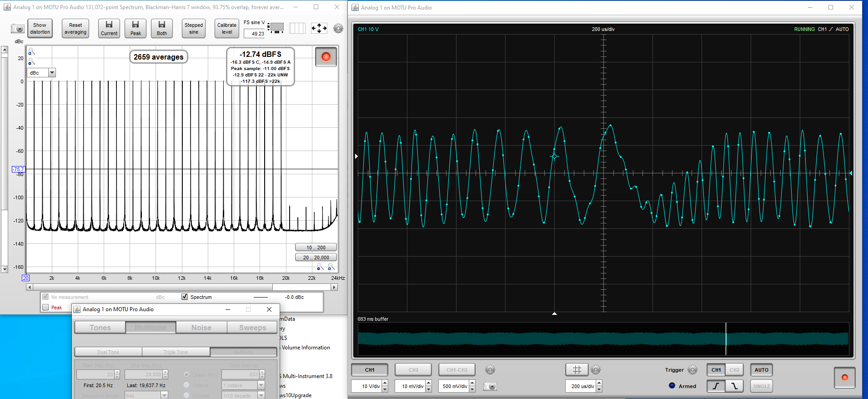Open scope timebase settings gear

[x=596, y=369]
